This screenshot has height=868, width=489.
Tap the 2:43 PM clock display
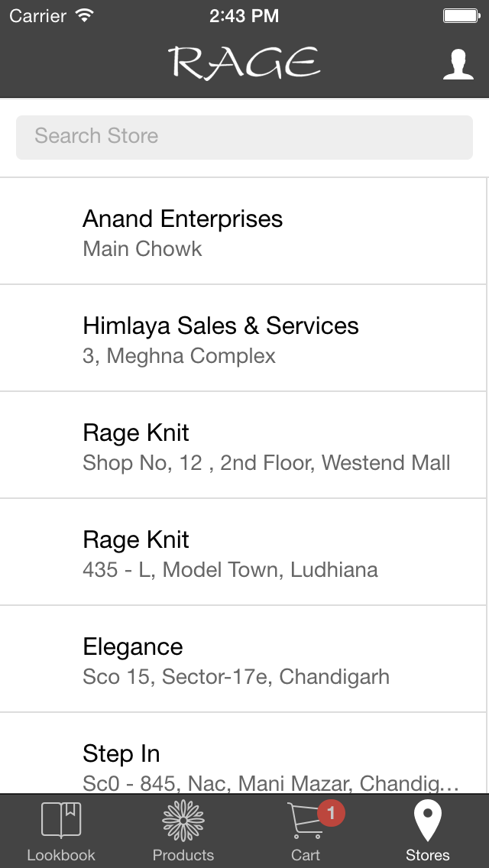(244, 15)
